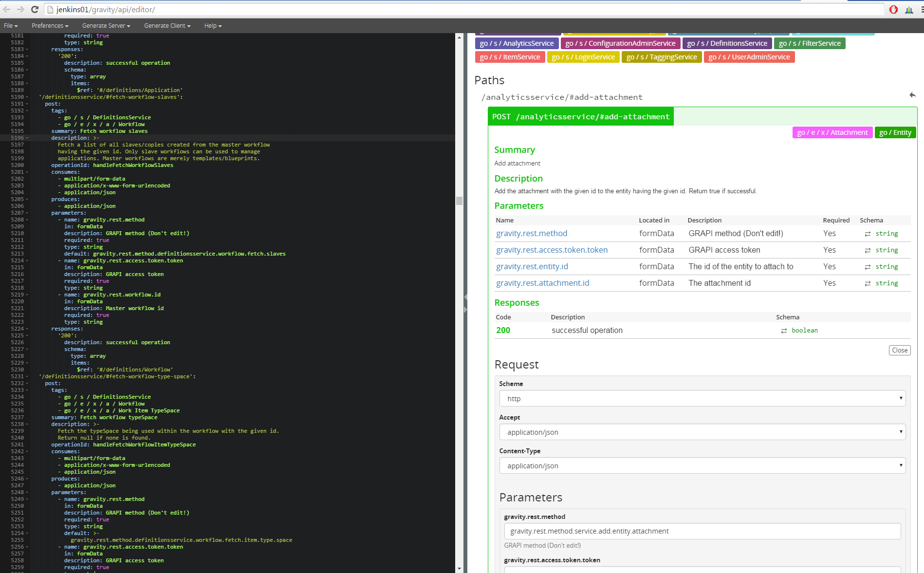Click the editor scrollbar down arrow
The image size is (924, 573).
click(459, 569)
